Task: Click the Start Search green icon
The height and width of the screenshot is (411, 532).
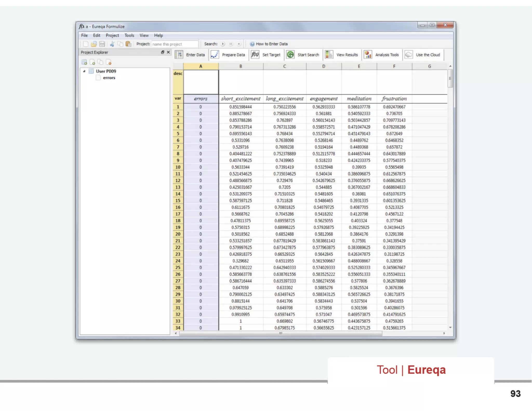Action: pyautogui.click(x=290, y=55)
